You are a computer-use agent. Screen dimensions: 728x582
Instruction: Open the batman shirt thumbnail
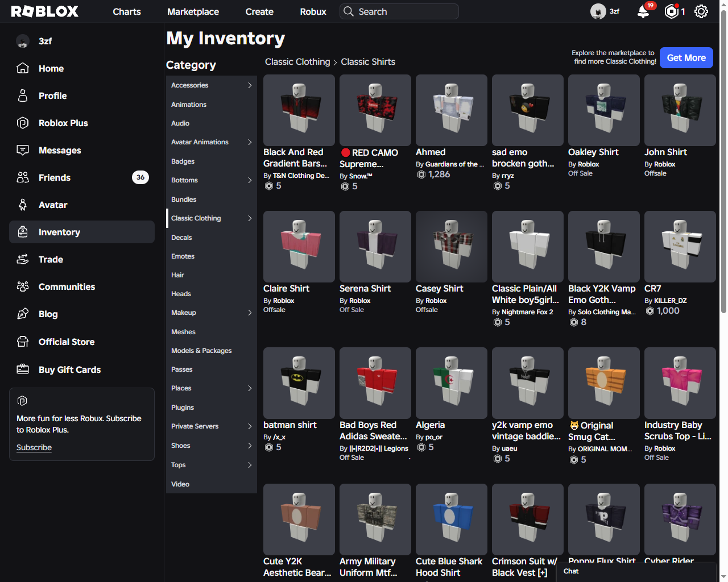tap(299, 383)
